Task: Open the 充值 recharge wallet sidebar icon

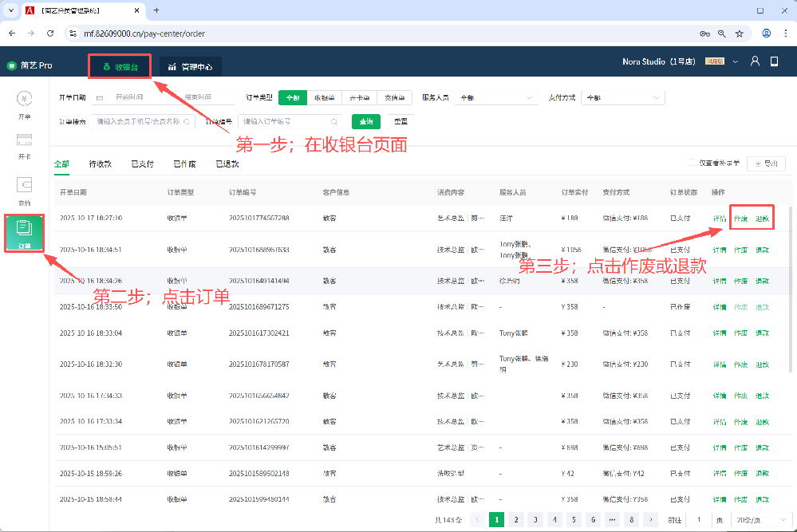Action: [x=24, y=190]
